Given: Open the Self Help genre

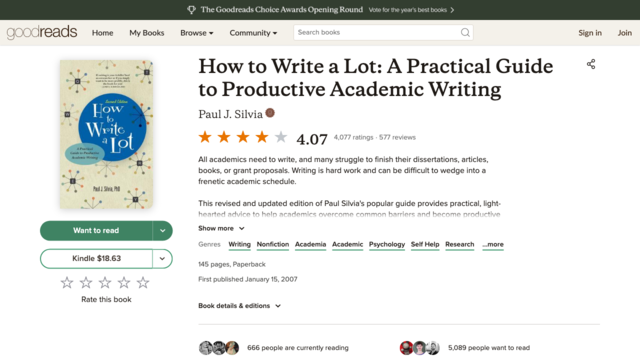Looking at the screenshot, I should (425, 244).
